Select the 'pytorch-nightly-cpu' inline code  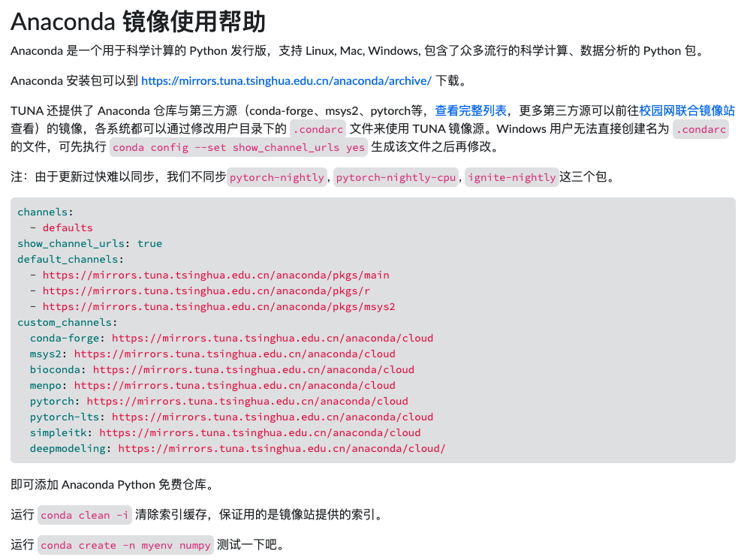pyautogui.click(x=396, y=177)
